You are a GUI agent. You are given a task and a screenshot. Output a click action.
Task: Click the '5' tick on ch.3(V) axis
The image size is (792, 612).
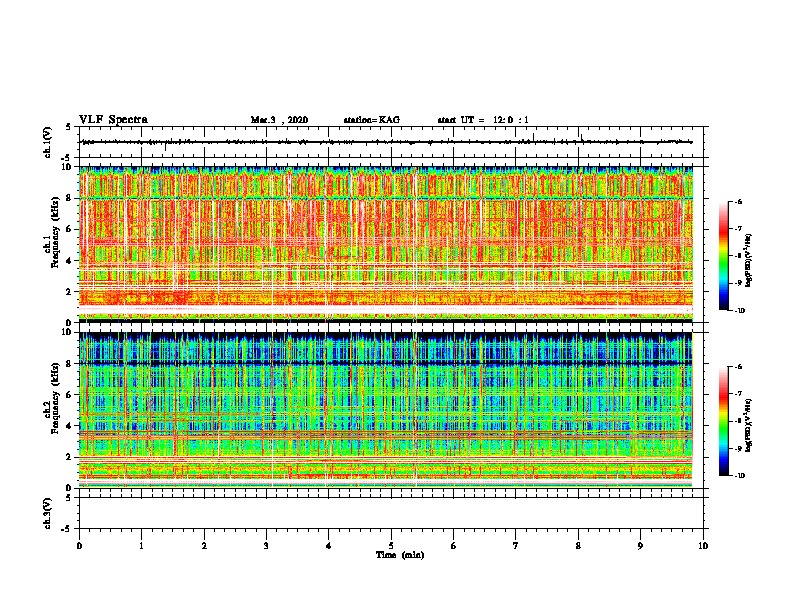pyautogui.click(x=69, y=498)
